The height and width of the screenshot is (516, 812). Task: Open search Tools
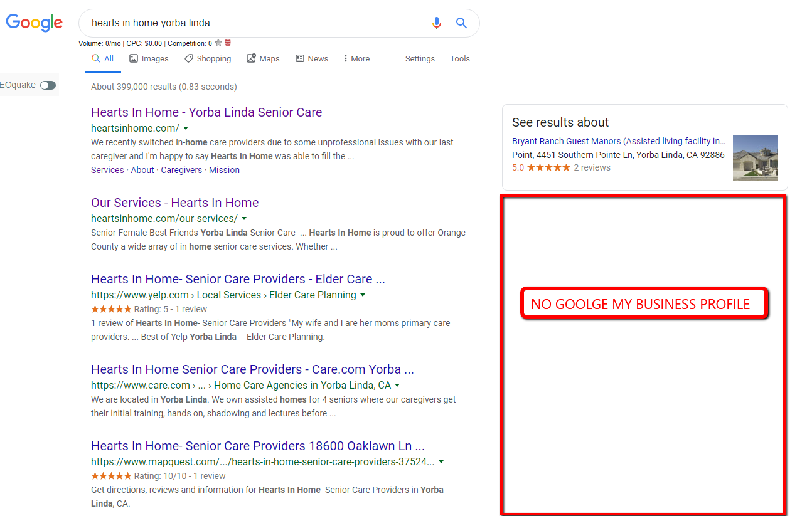click(460, 58)
